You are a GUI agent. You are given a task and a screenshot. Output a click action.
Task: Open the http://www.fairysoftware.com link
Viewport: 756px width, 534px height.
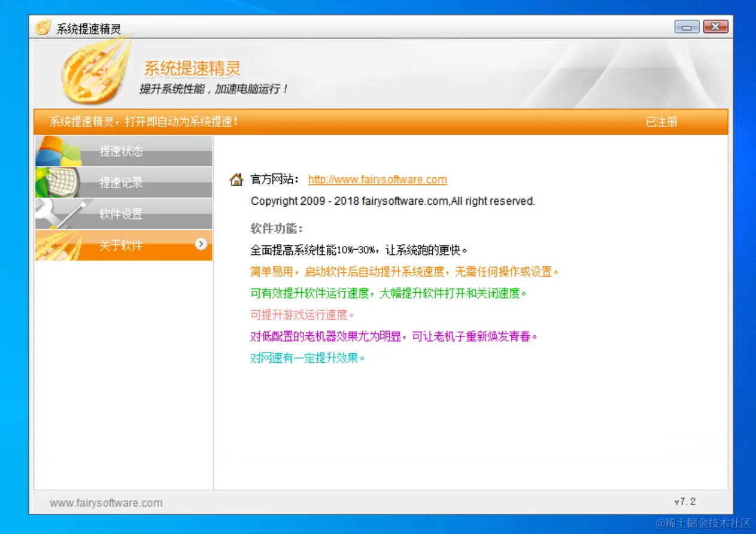click(x=378, y=180)
